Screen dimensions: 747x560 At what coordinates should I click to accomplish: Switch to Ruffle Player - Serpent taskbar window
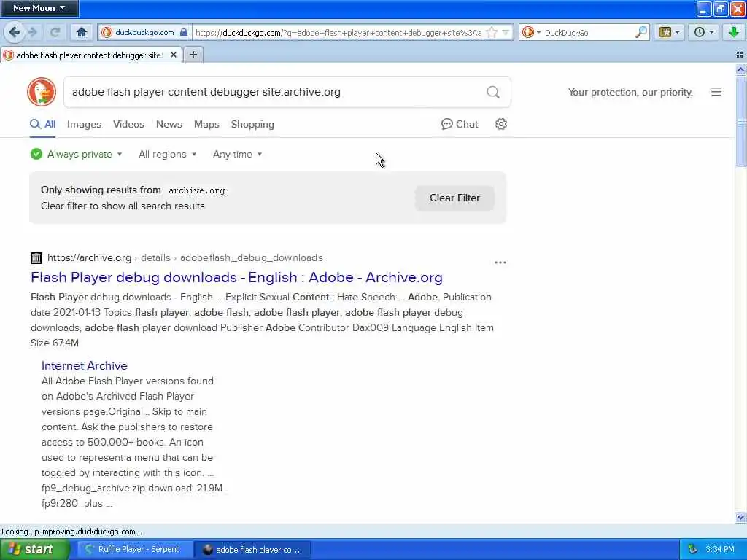pos(134,549)
